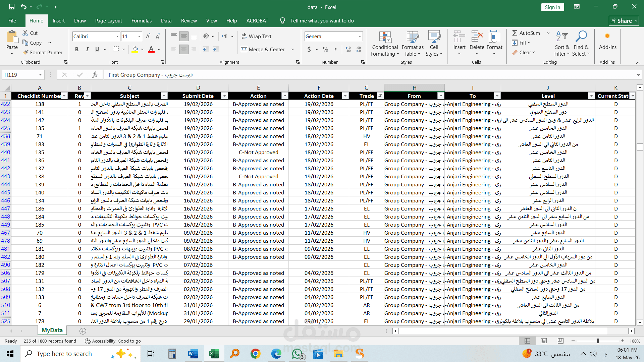Click the Save icon in title bar
644x362 pixels.
click(x=12, y=7)
